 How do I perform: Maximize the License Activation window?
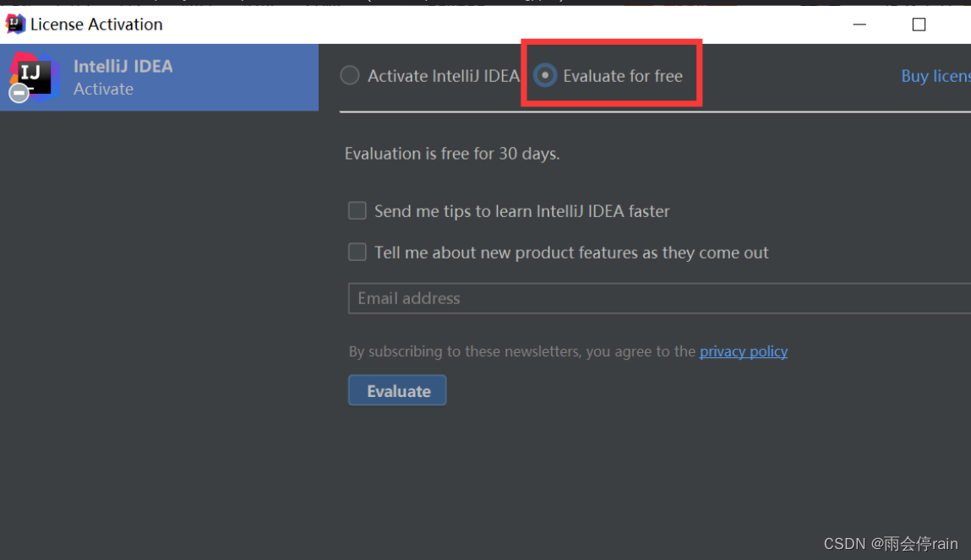pyautogui.click(x=919, y=24)
